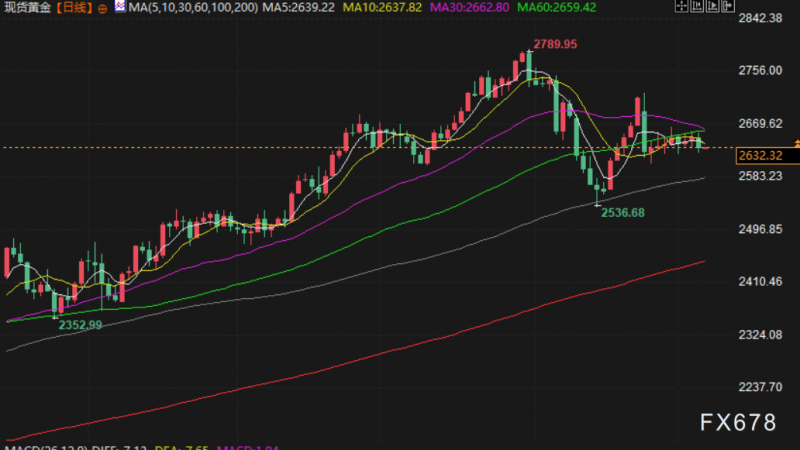Click the MA5:2639.22 legend value

298,8
